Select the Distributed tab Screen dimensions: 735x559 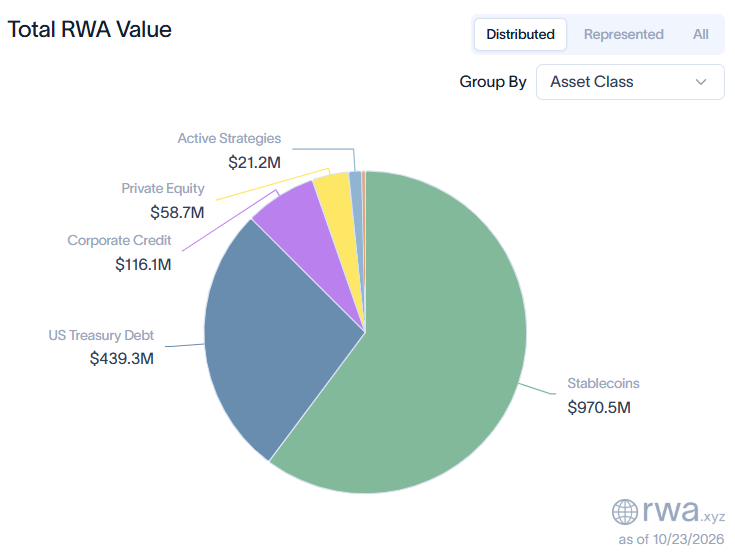point(520,34)
